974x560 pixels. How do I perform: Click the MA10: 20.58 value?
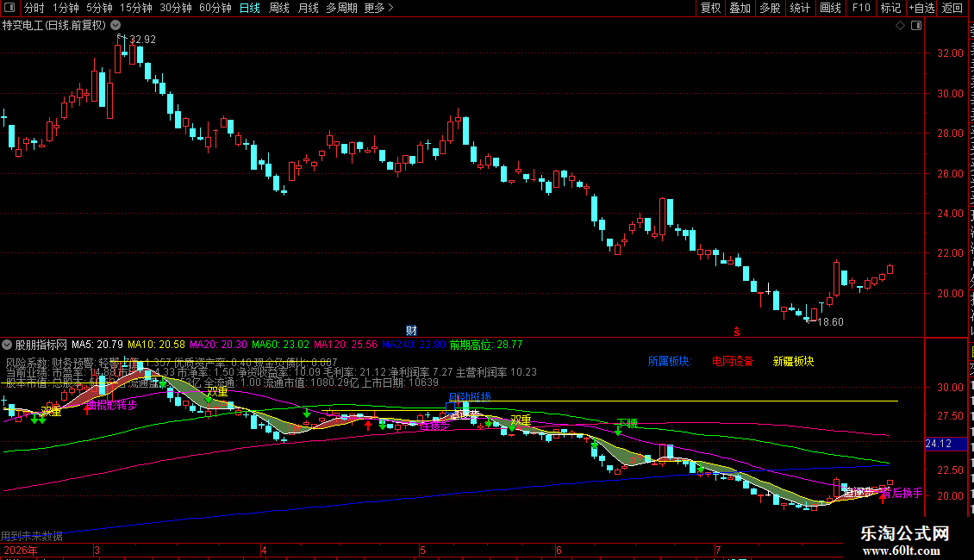point(157,345)
